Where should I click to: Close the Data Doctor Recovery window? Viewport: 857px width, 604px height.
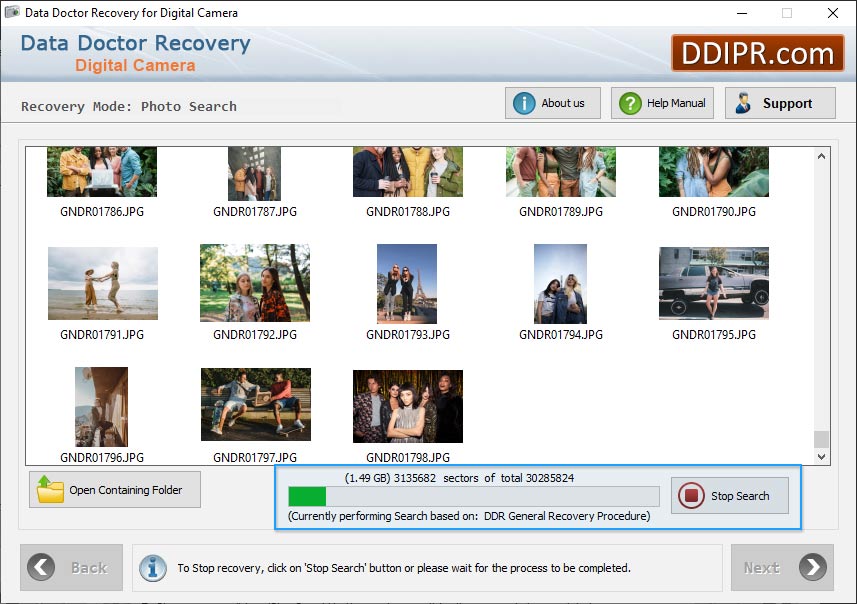pos(832,13)
